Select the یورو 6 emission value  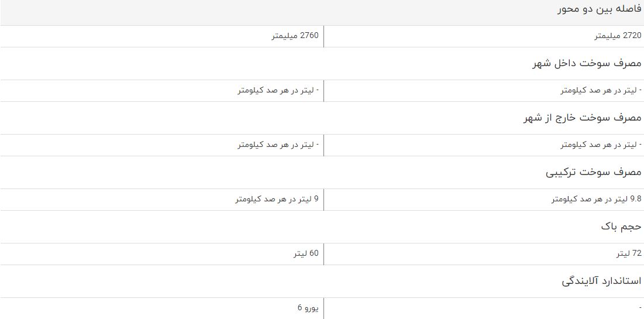(308, 308)
